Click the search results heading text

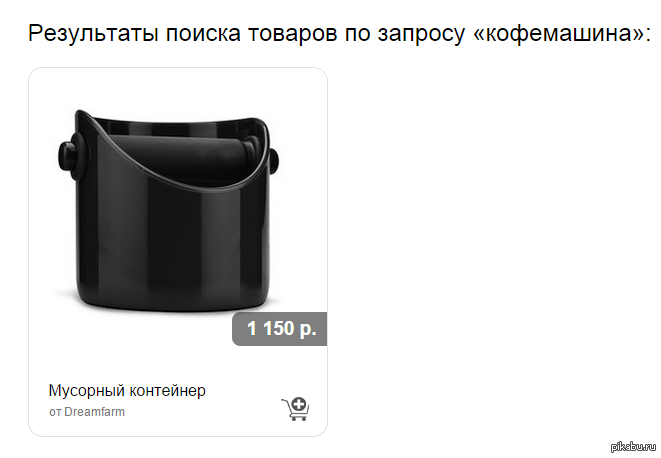tap(340, 33)
